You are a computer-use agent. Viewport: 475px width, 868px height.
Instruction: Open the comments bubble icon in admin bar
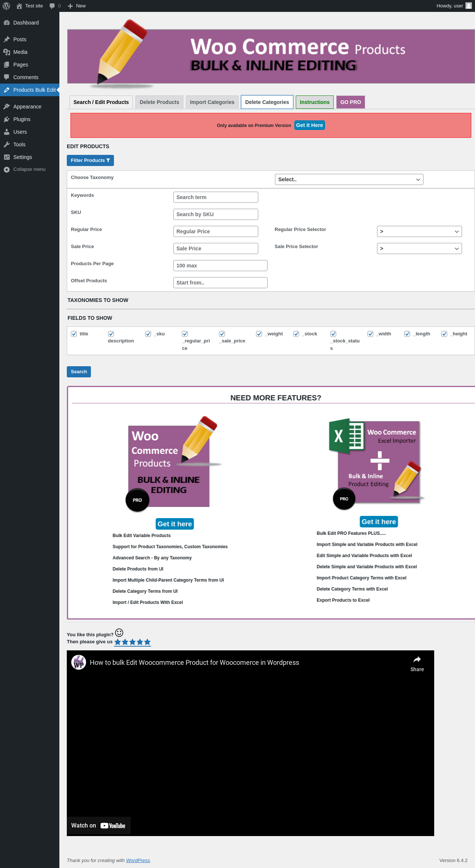click(x=52, y=6)
